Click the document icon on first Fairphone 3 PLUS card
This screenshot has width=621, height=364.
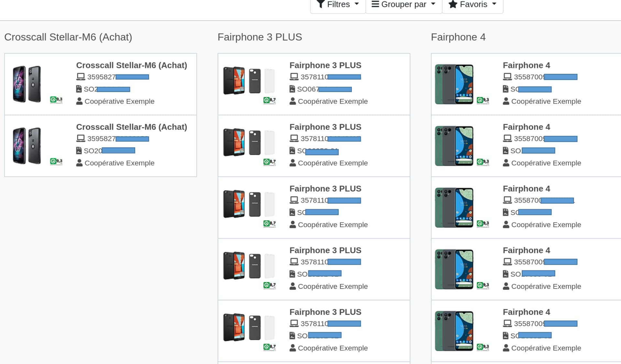292,89
